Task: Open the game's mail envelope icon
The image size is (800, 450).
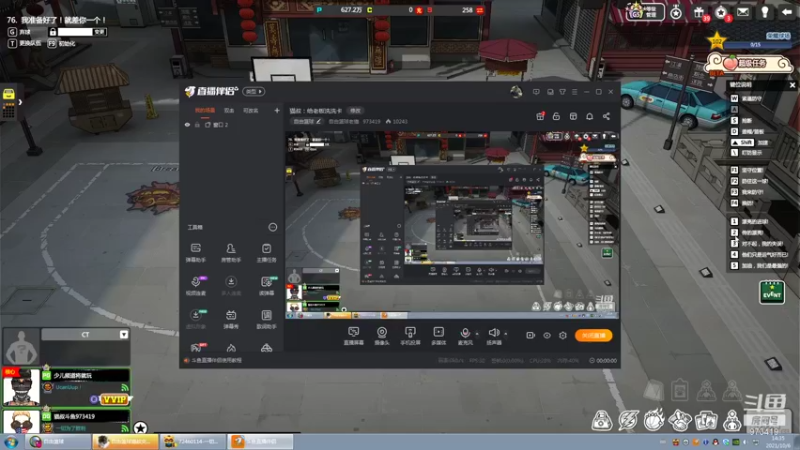Action: [x=743, y=12]
